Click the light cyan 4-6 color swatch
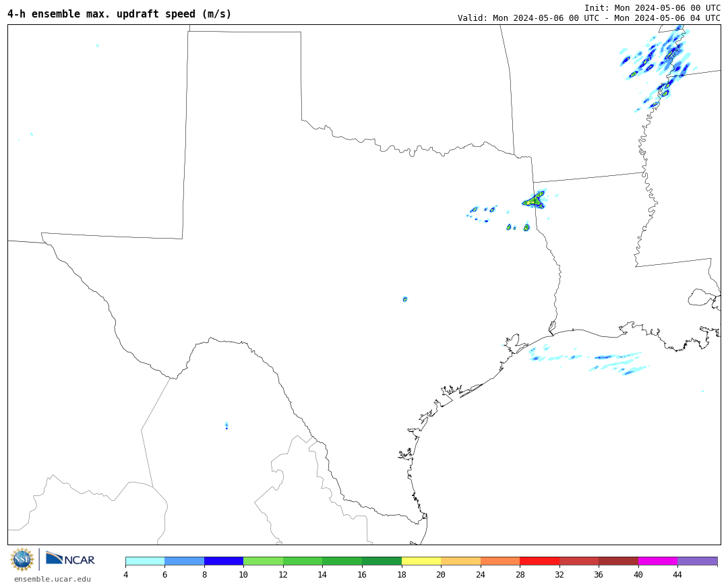728x587 pixels. 146,561
